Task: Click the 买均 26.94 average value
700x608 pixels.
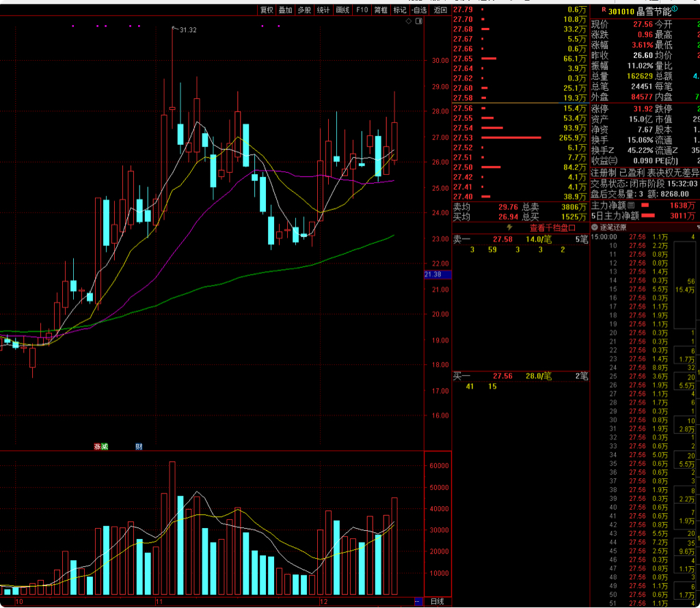Action: [508, 217]
